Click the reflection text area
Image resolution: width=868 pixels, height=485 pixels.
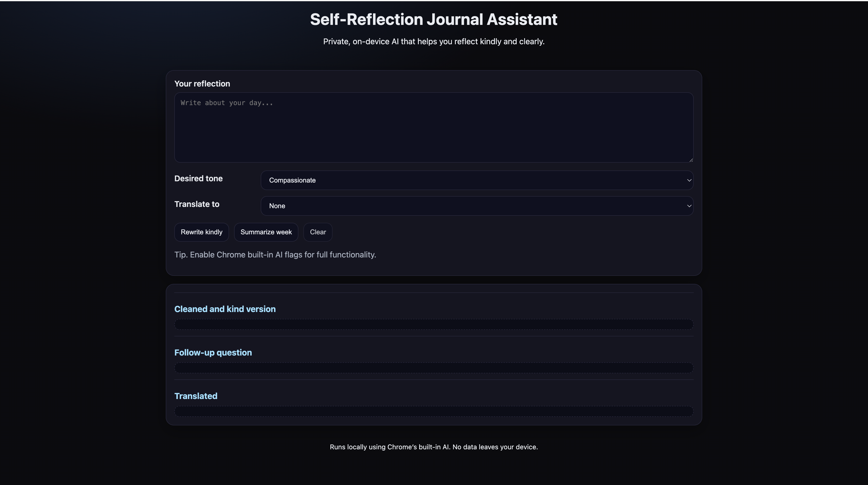click(x=434, y=127)
